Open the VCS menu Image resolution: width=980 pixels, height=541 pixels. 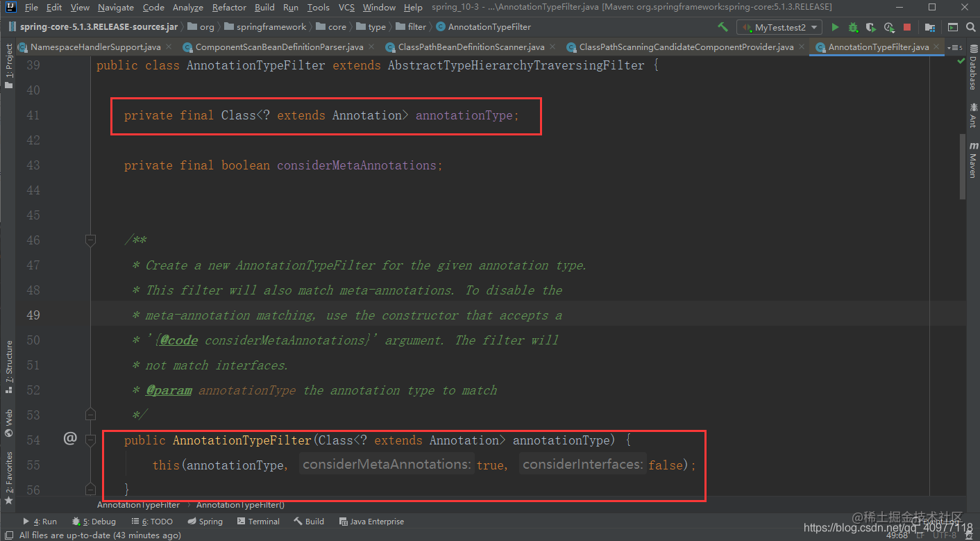click(346, 7)
